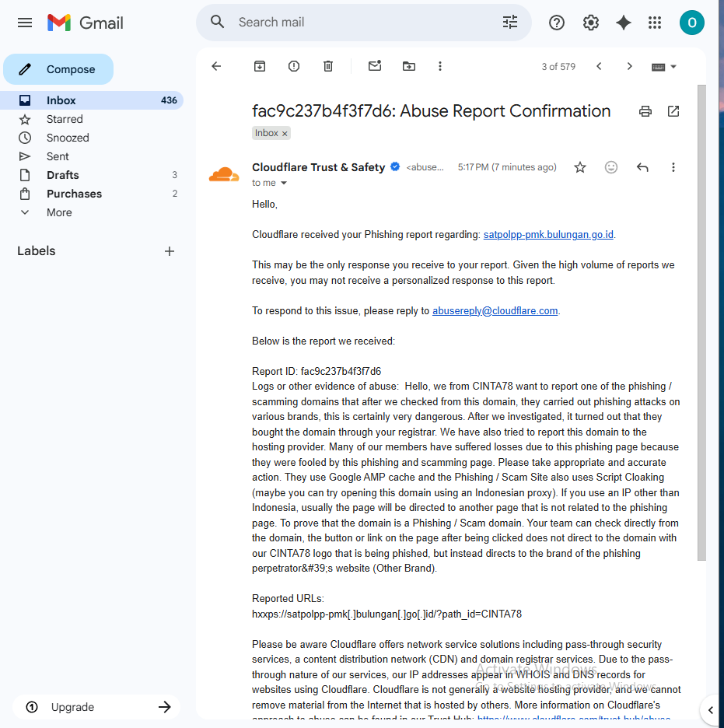Click the abusereply@cloudflare.com link
This screenshot has width=724, height=728.
coord(495,310)
